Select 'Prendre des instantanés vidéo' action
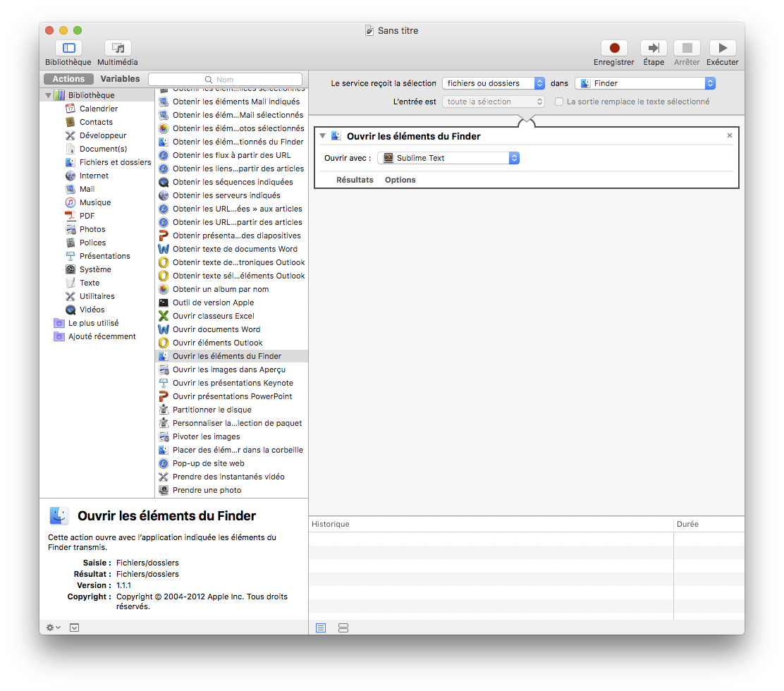Image resolution: width=784 pixels, height=691 pixels. 231,477
